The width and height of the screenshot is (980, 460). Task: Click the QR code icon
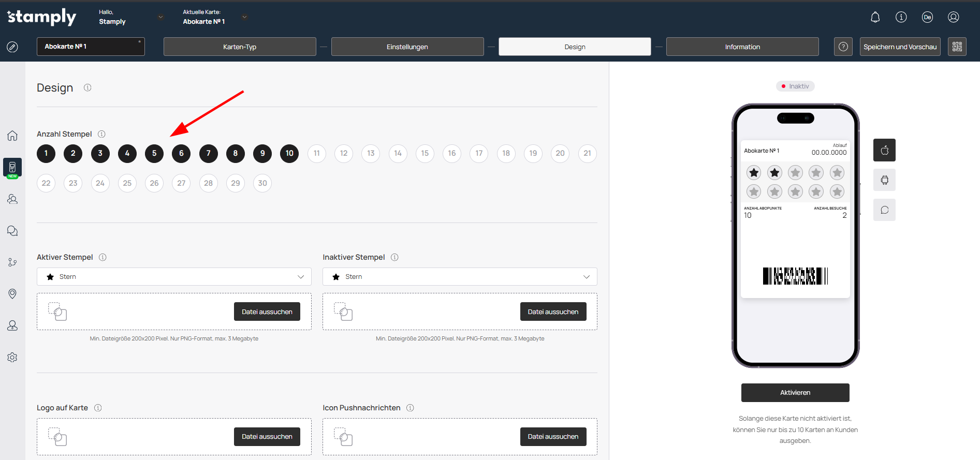click(x=957, y=47)
